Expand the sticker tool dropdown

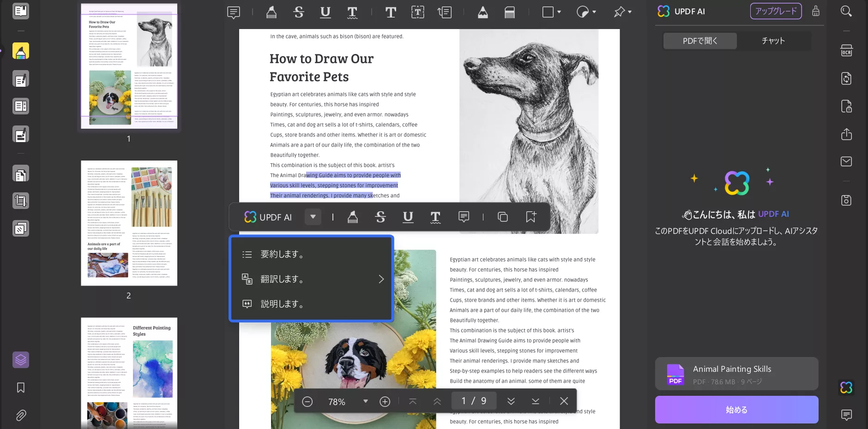594,12
